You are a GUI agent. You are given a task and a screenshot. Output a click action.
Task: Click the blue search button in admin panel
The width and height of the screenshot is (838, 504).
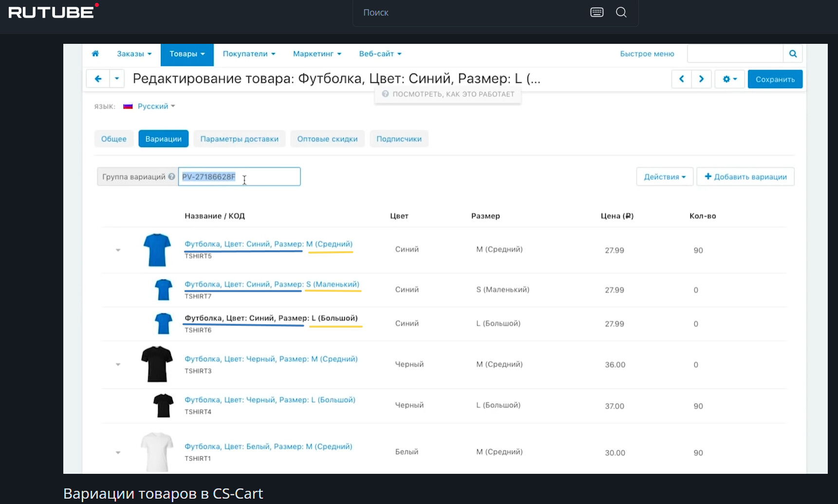pos(793,54)
